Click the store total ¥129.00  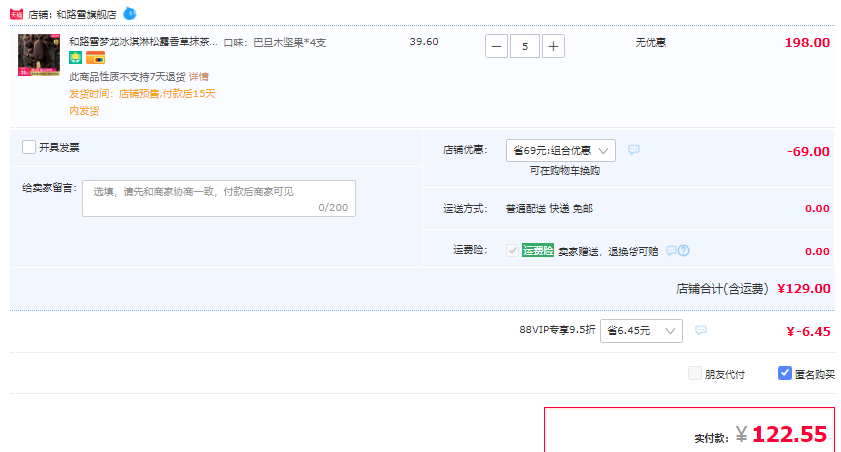tap(803, 288)
